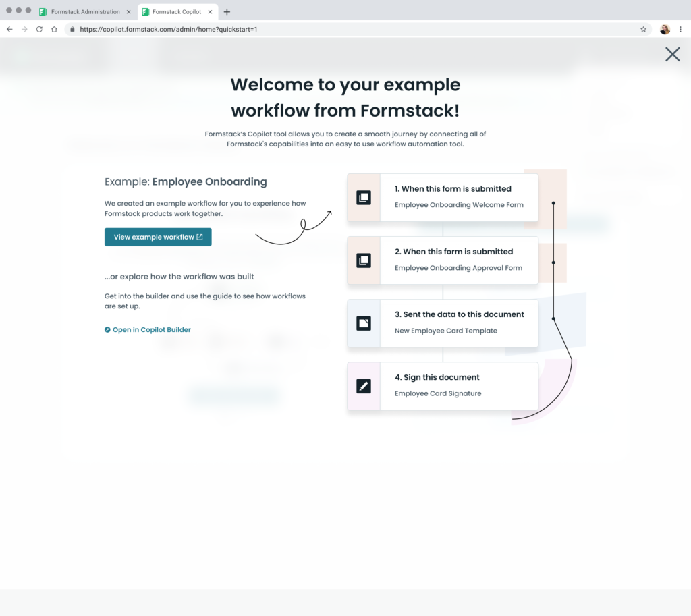Select the Employee Card Signature text

pos(437,393)
